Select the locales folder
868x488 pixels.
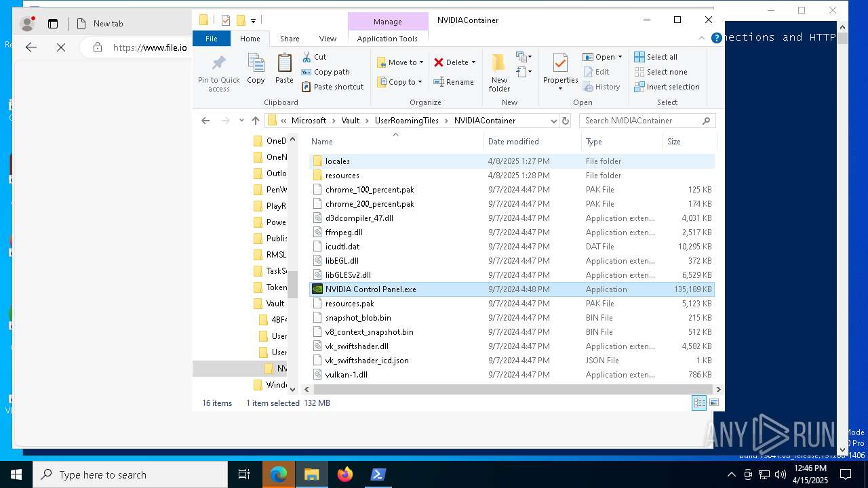click(x=512, y=161)
